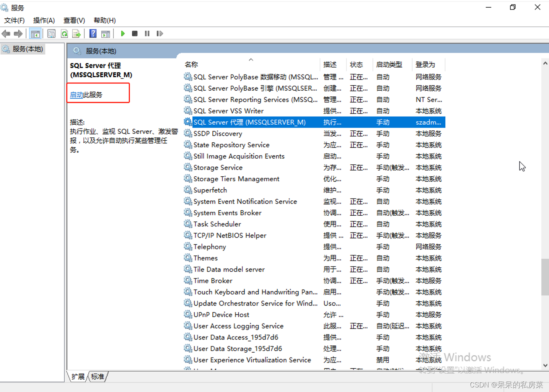Click the szadm... login cell

(428, 122)
